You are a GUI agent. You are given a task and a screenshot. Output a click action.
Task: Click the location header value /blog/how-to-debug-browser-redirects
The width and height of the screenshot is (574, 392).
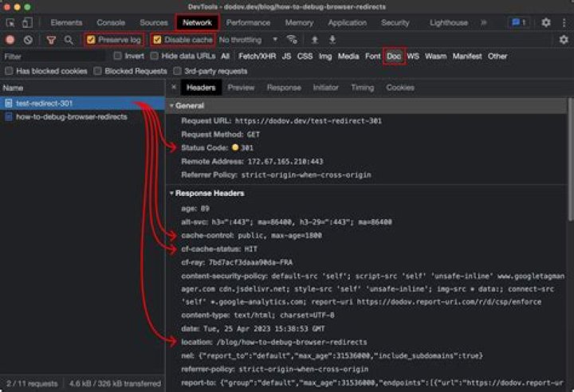pyautogui.click(x=292, y=343)
